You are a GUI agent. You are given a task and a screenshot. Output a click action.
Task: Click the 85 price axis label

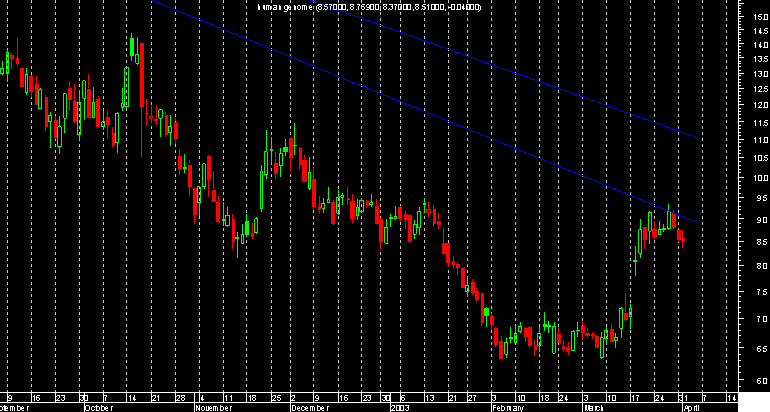pyautogui.click(x=762, y=242)
